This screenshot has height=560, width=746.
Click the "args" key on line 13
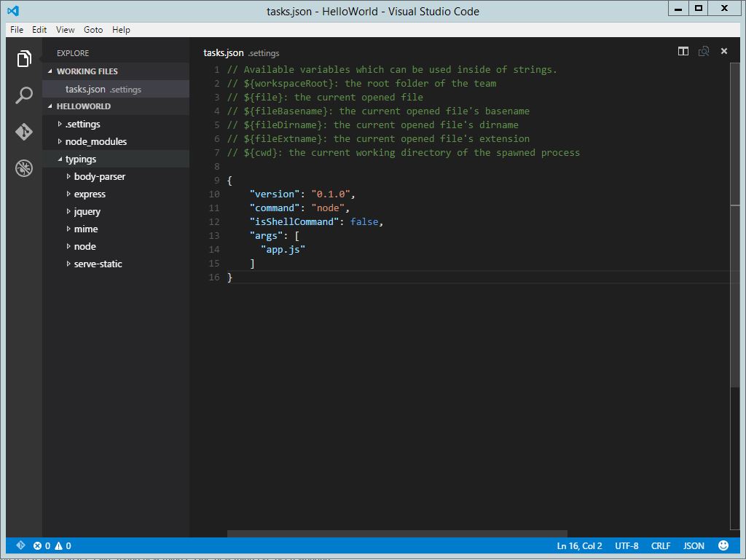(x=267, y=235)
